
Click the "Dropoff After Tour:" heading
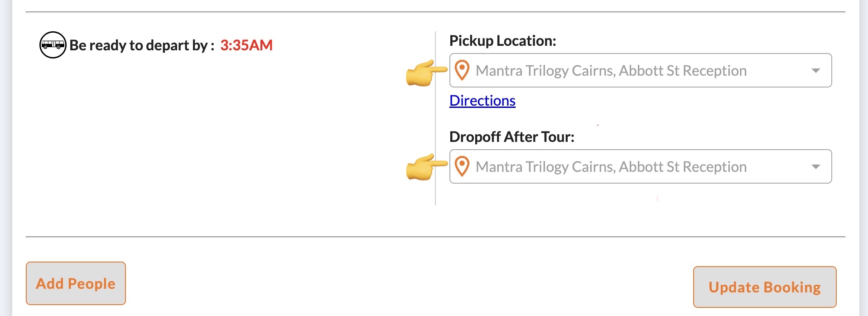(511, 137)
